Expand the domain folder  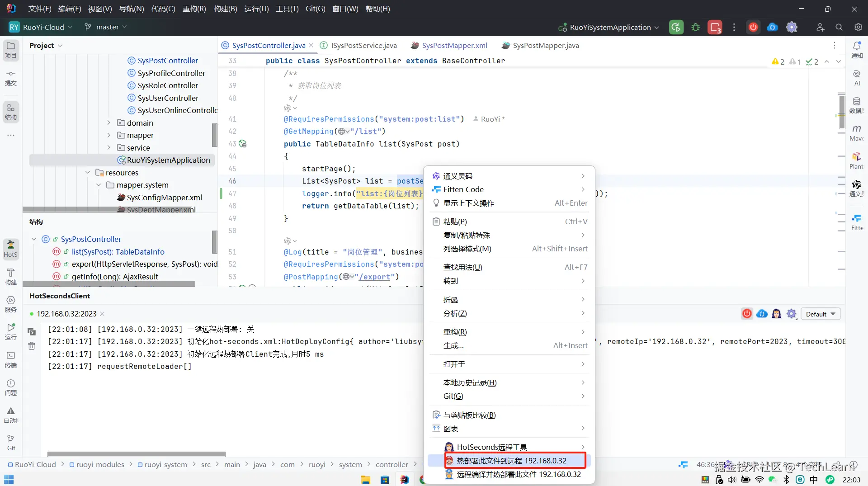tap(108, 123)
